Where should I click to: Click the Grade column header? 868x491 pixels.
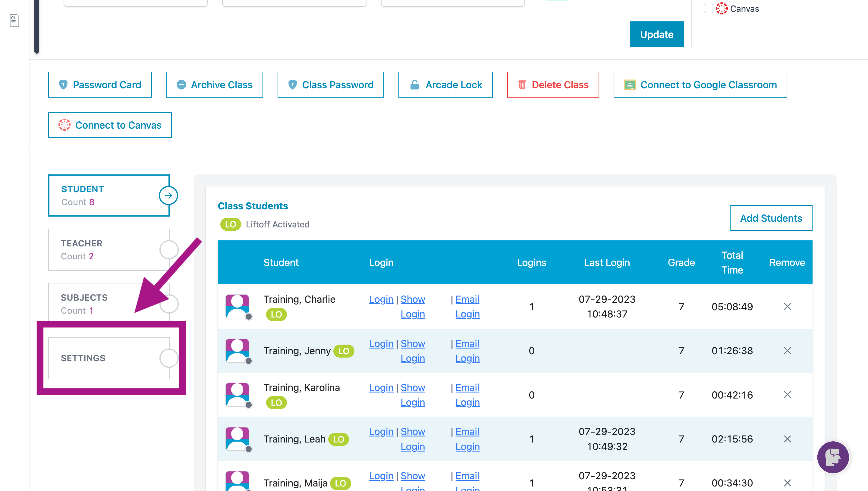(x=681, y=262)
